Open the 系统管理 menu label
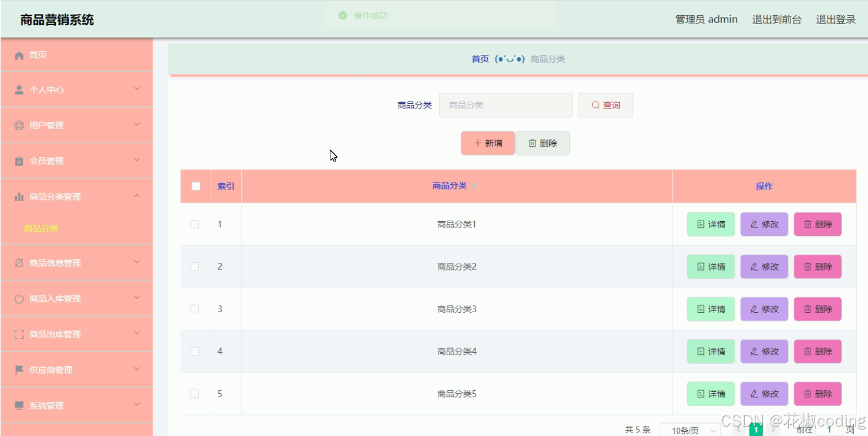This screenshot has width=868, height=436. click(47, 406)
